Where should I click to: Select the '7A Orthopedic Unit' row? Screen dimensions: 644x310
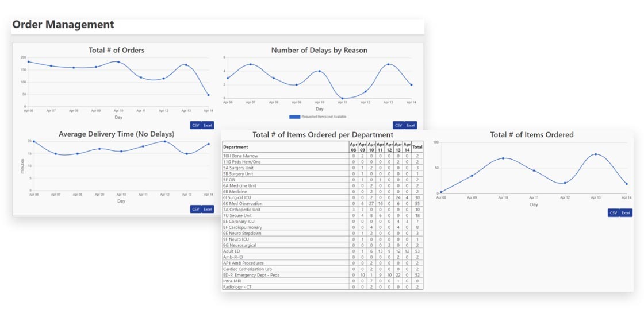point(323,210)
